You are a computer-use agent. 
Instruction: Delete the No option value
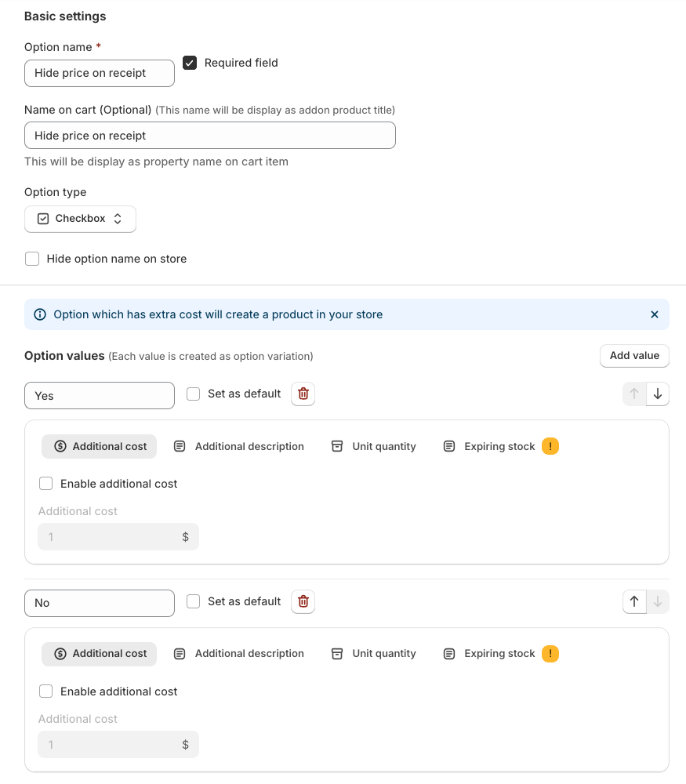pos(303,601)
